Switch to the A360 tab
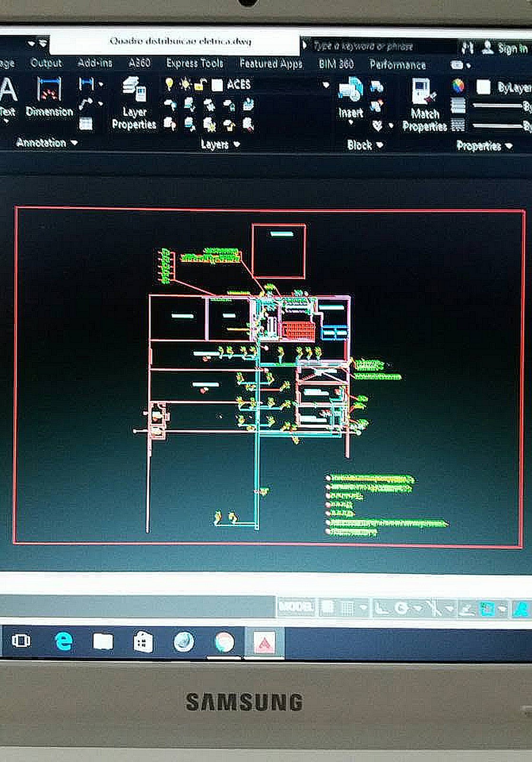 (139, 63)
